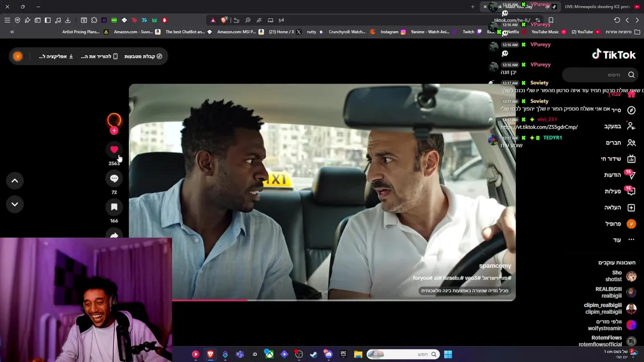Viewport: 644px width, 362px height.
Task: Open the extensions puzzle icon
Action: (94, 20)
